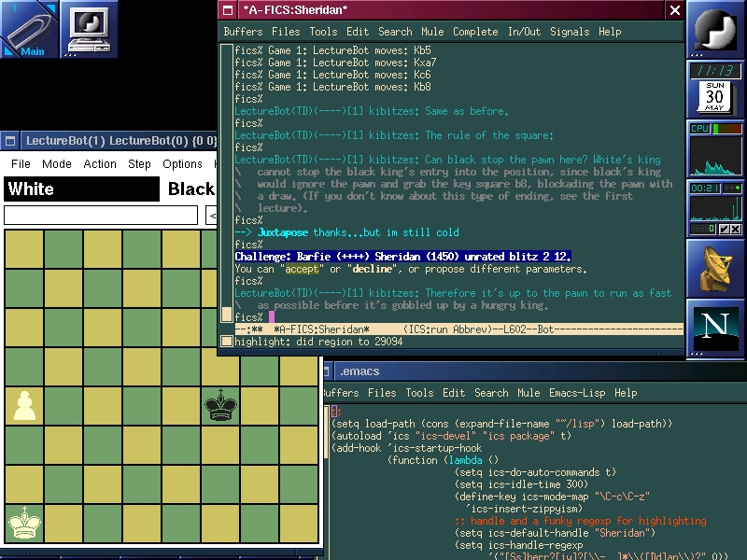This screenshot has width=747, height=560.
Task: Open the Edit menu in the A-FICS window
Action: click(358, 32)
